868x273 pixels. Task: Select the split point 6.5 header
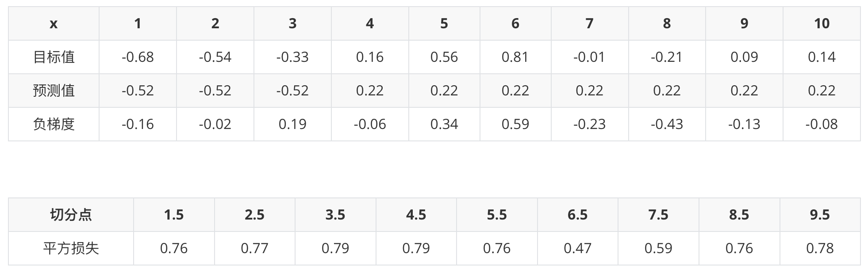point(577,215)
